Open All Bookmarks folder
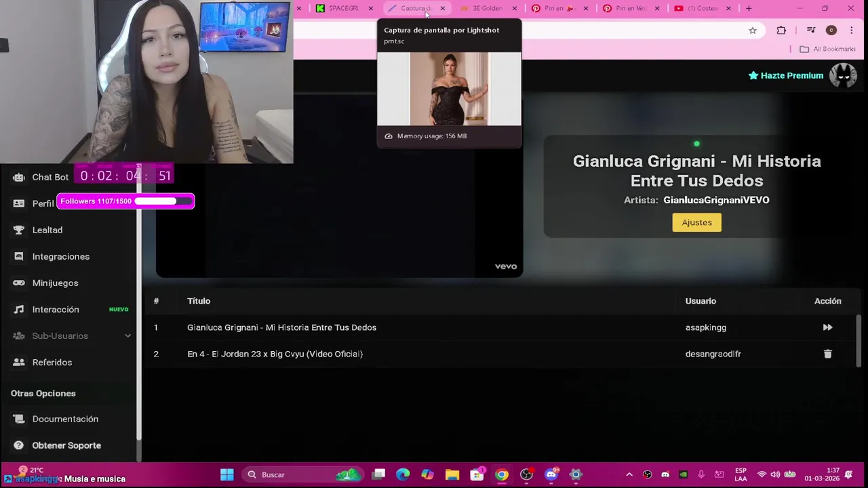 827,49
